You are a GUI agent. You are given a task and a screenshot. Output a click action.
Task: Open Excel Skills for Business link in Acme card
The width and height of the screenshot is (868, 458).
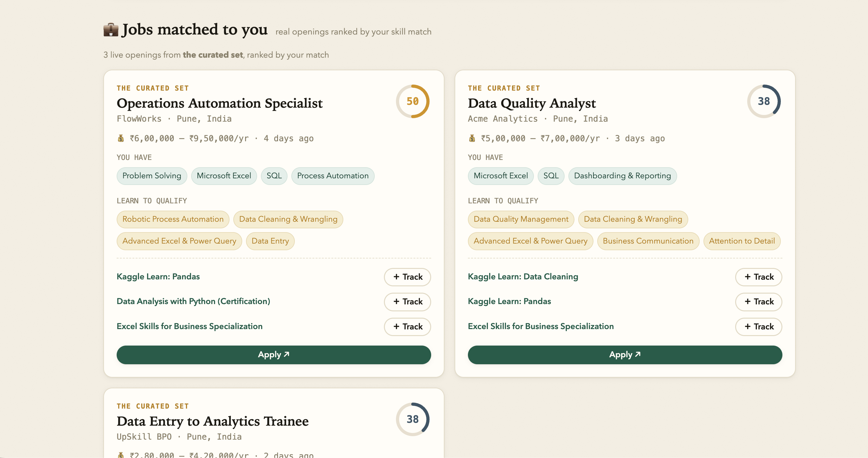541,326
